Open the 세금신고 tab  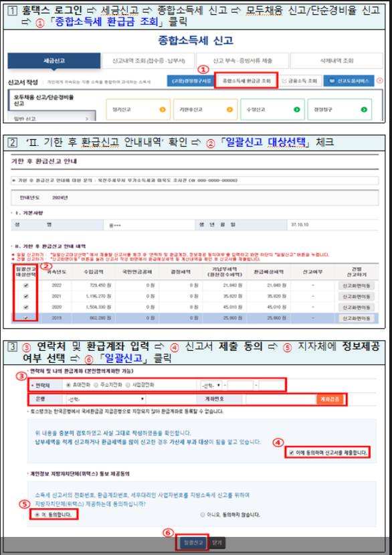(x=54, y=60)
